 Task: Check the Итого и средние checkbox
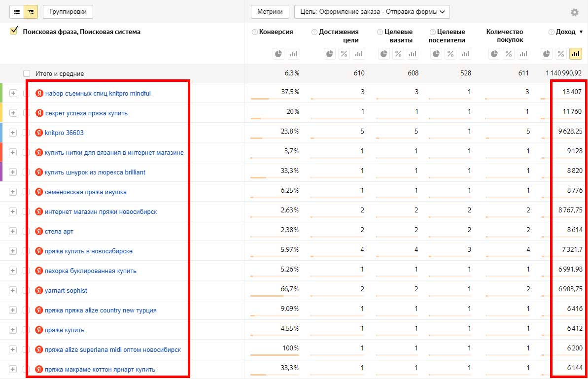pos(27,73)
